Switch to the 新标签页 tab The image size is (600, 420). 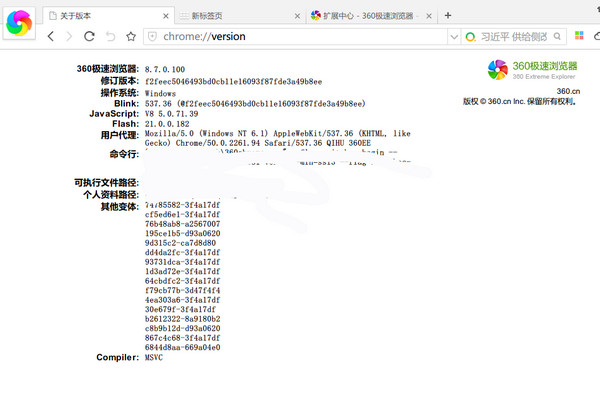click(x=240, y=16)
